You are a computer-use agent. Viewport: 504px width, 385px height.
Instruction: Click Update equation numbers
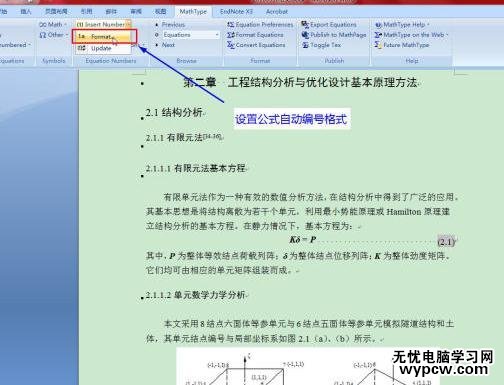click(x=102, y=48)
